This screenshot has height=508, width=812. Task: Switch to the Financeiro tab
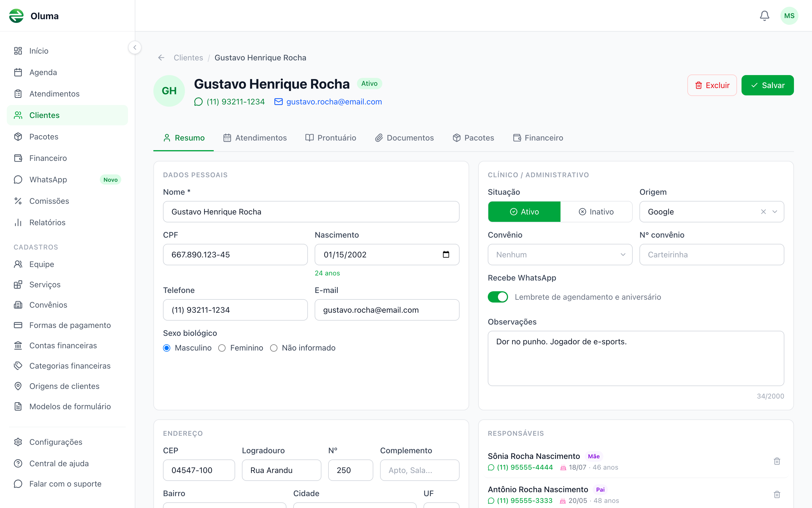tap(538, 138)
